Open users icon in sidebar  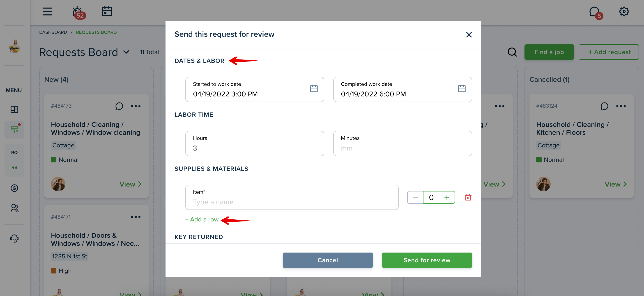pyautogui.click(x=14, y=208)
